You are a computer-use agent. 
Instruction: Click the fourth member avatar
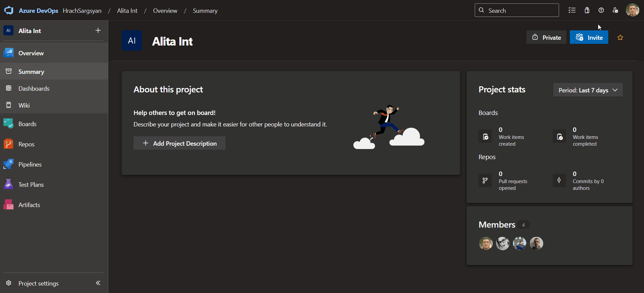click(536, 243)
